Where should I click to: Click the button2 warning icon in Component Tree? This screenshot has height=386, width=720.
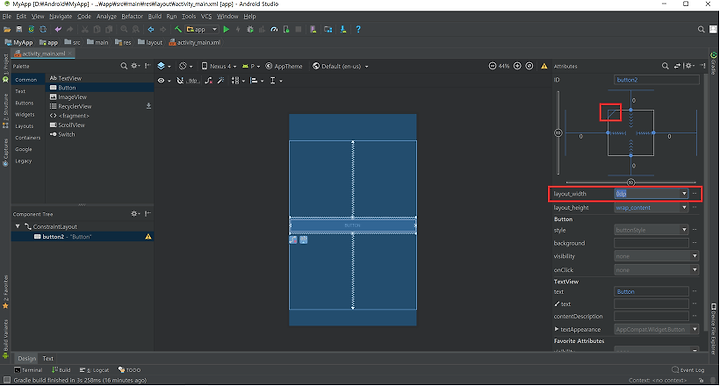coord(148,237)
